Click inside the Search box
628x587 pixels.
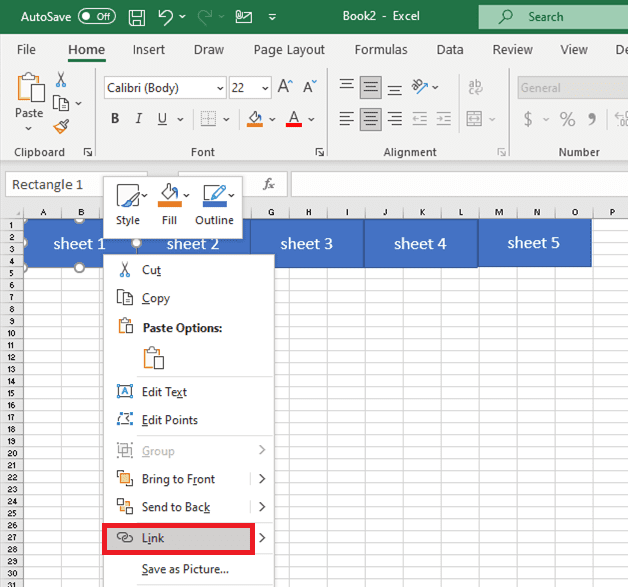click(x=553, y=17)
